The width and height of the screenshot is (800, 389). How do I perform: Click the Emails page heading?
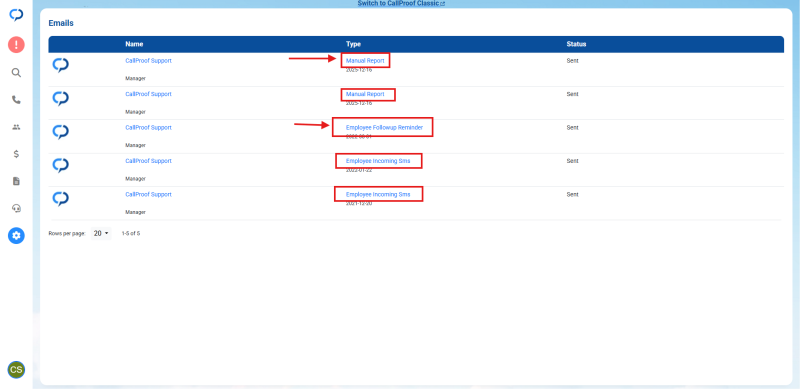[x=61, y=23]
